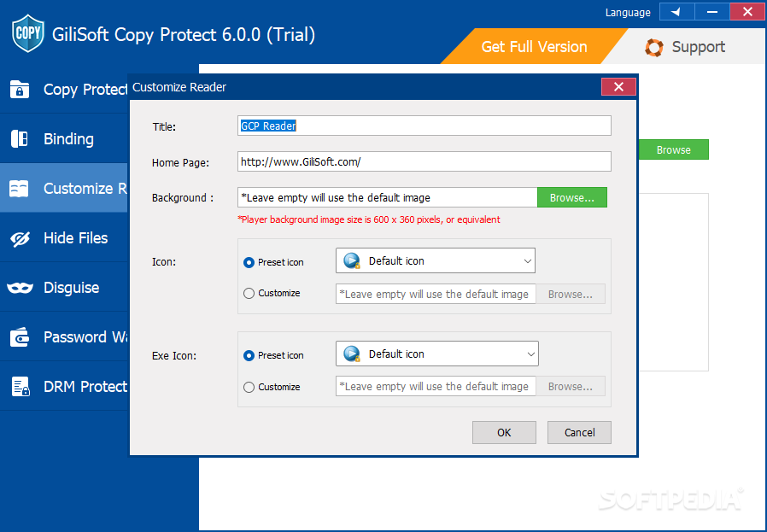Open the Password Wallet sidebar tab
The image size is (767, 532).
63,336
